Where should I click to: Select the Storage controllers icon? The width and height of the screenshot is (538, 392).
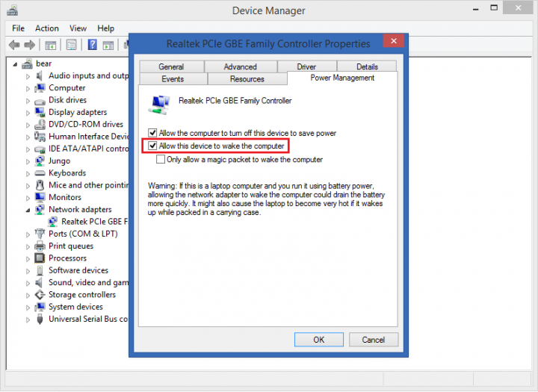tap(40, 295)
